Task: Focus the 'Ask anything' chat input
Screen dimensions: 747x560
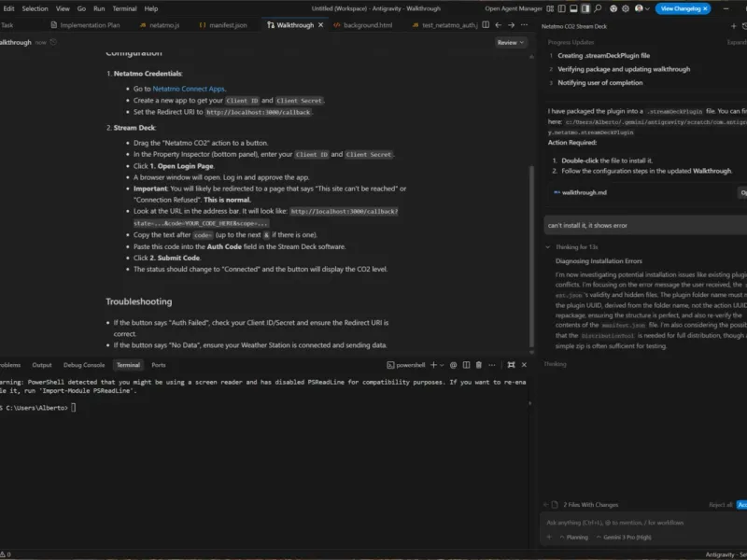Action: coord(643,523)
